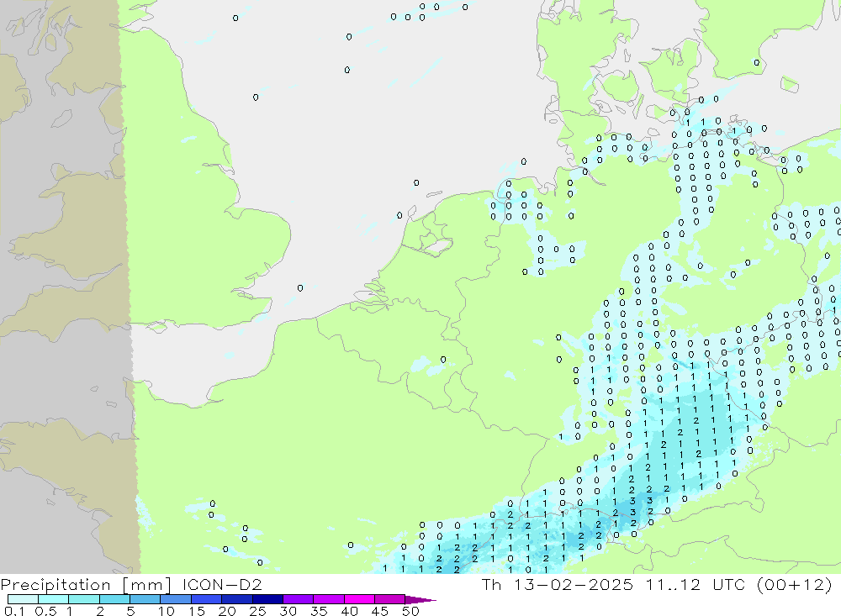Click the 30–35 mm purple legend box
The width and height of the screenshot is (841, 616).
pos(299,599)
